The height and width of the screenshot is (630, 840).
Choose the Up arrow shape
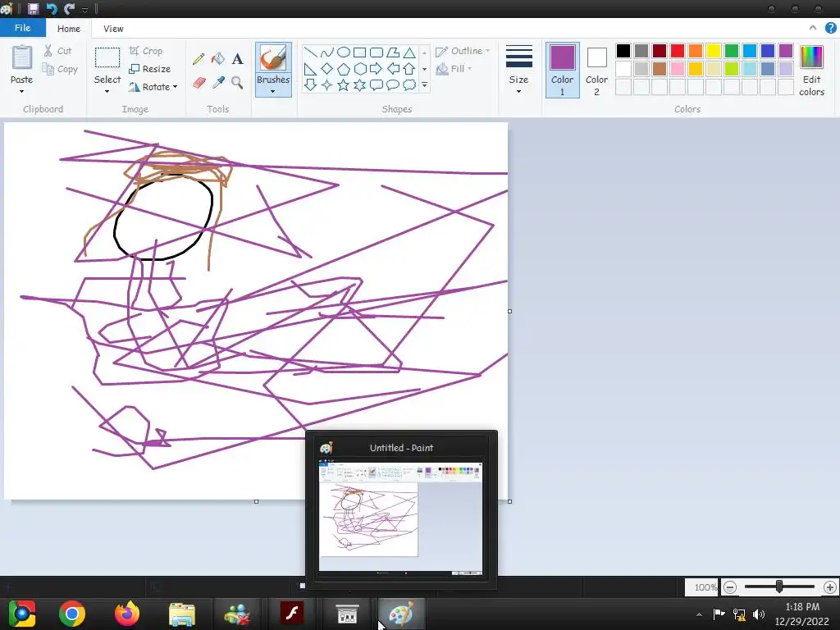tap(410, 69)
